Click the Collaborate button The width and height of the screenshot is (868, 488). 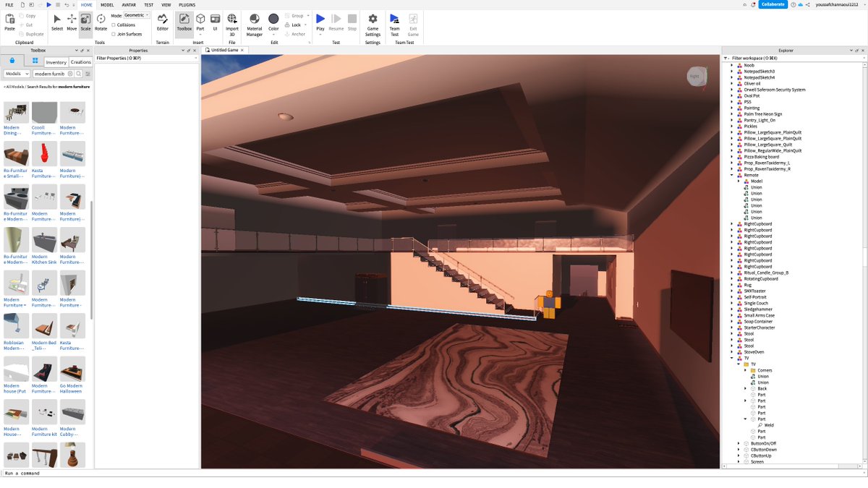[x=773, y=4]
